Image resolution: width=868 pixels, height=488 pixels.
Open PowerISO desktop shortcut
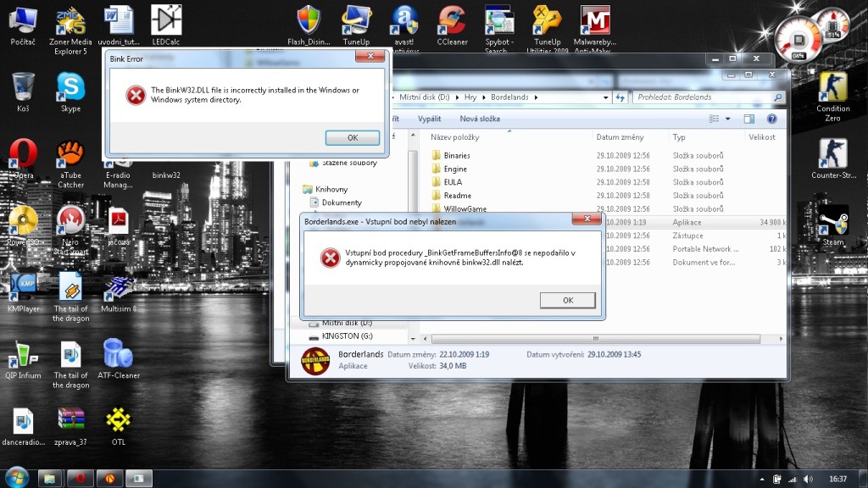tap(23, 226)
